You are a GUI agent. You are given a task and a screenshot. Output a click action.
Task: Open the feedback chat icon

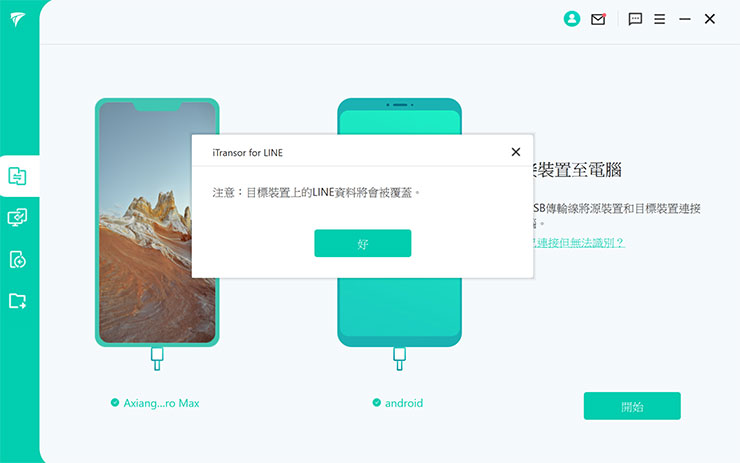(x=635, y=19)
